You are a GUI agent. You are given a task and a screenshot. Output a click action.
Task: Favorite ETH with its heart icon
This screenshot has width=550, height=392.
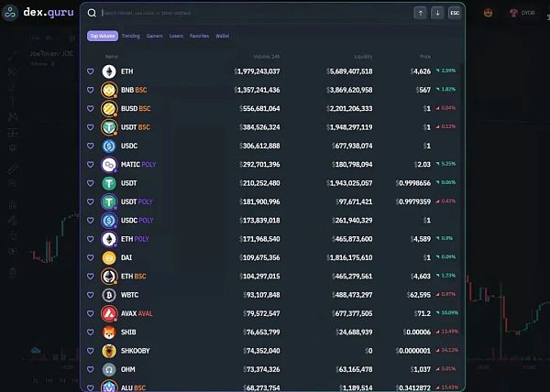pyautogui.click(x=91, y=71)
